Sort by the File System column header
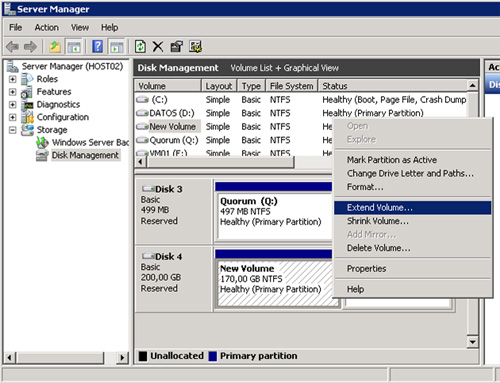The width and height of the screenshot is (500, 383). tap(292, 86)
